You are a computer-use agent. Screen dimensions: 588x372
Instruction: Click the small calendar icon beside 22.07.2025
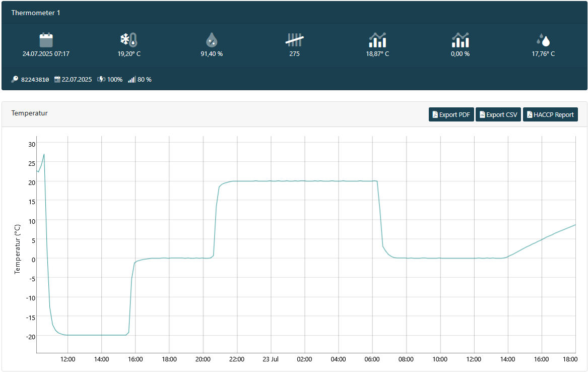point(57,80)
